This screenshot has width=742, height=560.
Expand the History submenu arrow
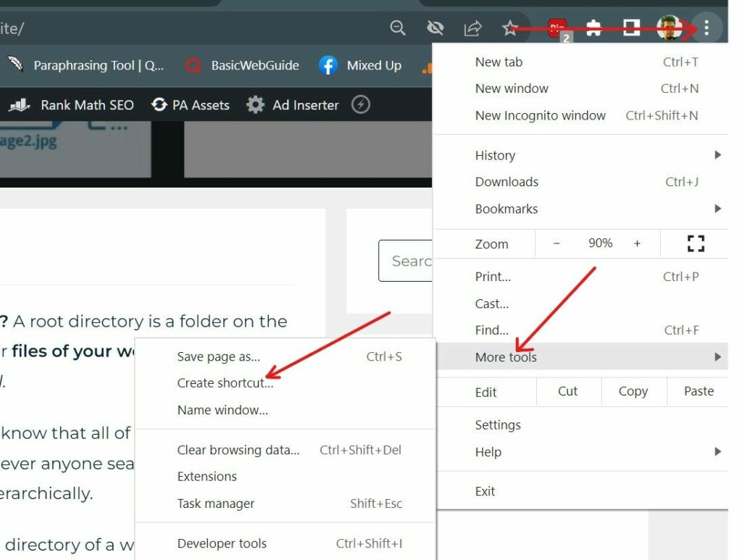pos(717,154)
